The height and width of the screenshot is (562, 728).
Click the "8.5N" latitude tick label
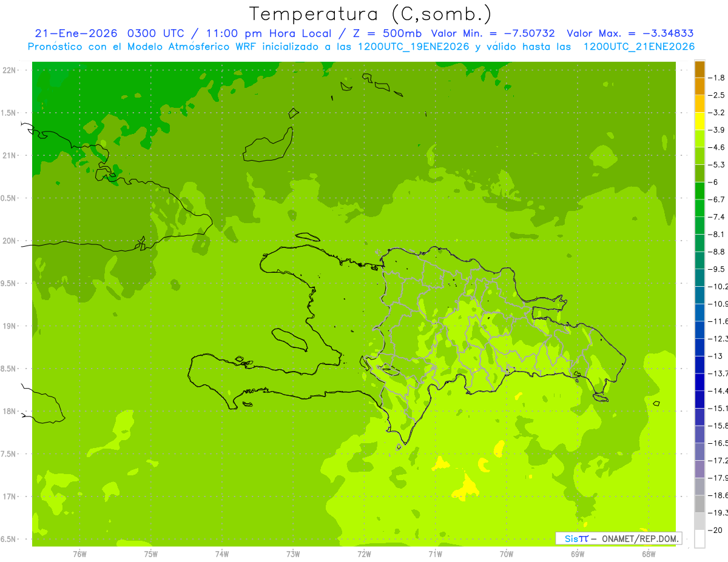pyautogui.click(x=9, y=369)
